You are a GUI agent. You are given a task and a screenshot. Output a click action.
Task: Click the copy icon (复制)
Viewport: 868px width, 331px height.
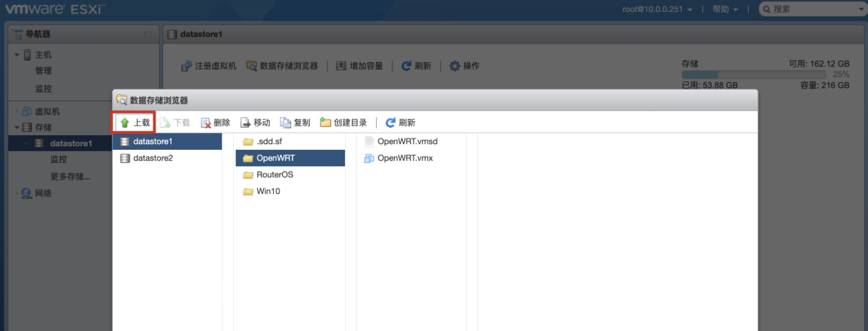(x=286, y=123)
